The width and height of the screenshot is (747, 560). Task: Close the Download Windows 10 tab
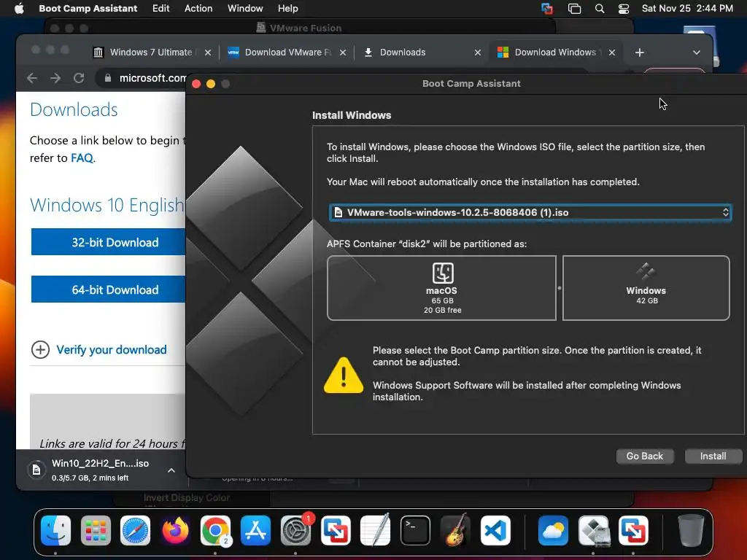(612, 52)
